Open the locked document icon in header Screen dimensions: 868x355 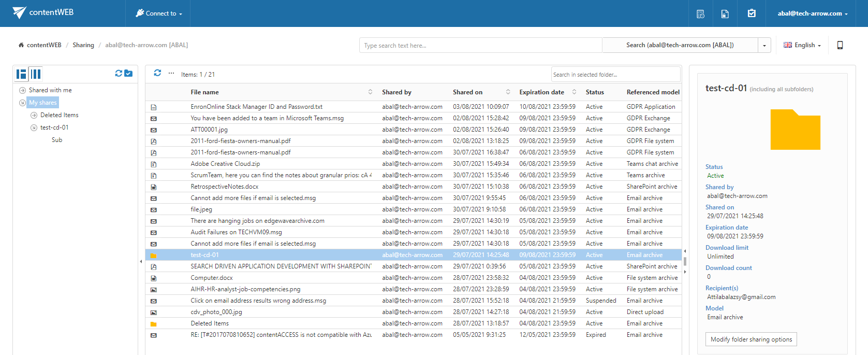725,14
